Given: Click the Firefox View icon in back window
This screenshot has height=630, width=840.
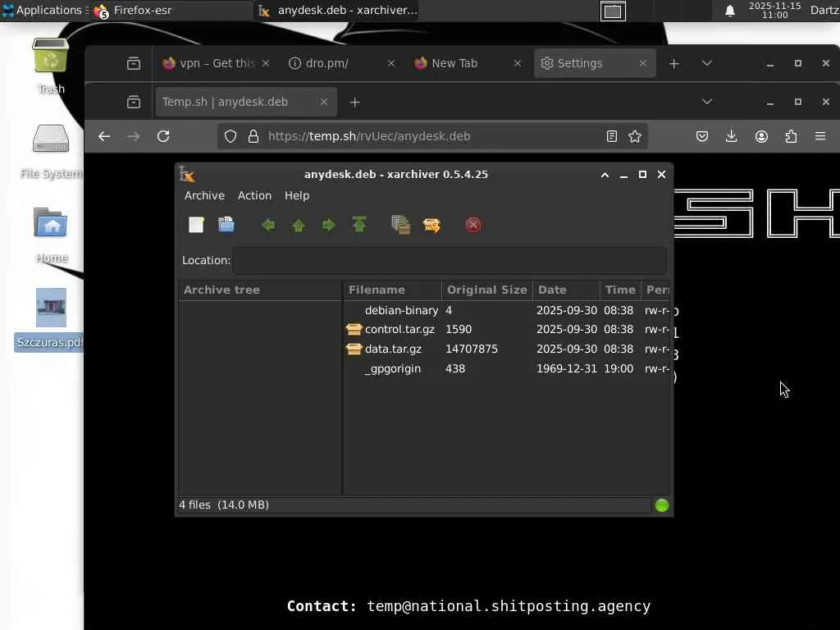Looking at the screenshot, I should [x=134, y=64].
